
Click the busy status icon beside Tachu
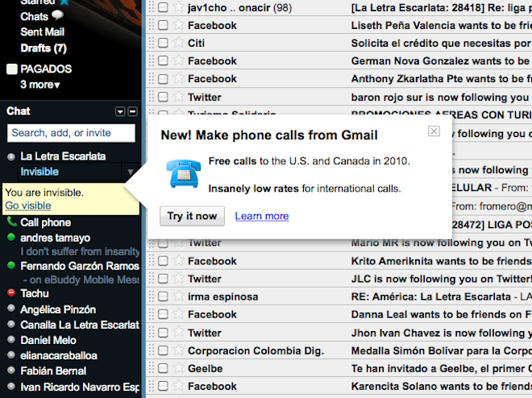coord(11,293)
